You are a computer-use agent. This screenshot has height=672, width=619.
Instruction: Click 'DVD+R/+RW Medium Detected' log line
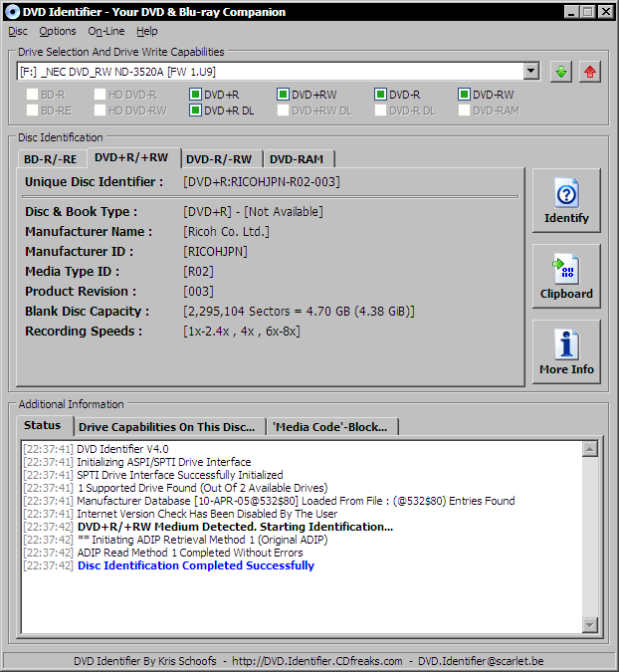(x=235, y=527)
